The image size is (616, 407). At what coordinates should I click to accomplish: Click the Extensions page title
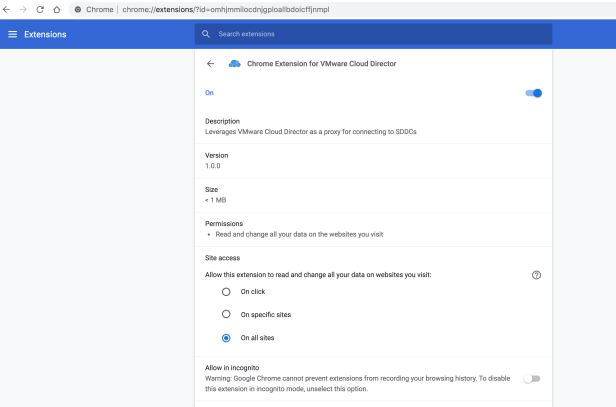[45, 34]
